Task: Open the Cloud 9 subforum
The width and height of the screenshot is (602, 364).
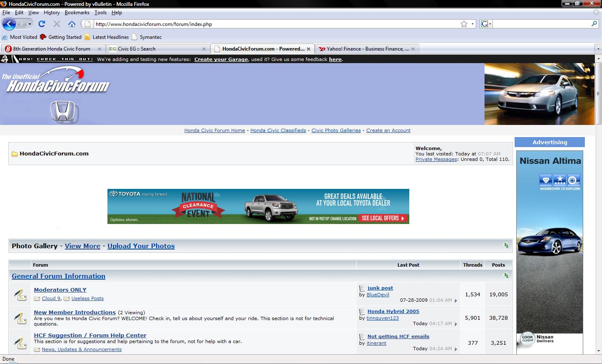Action: point(51,298)
